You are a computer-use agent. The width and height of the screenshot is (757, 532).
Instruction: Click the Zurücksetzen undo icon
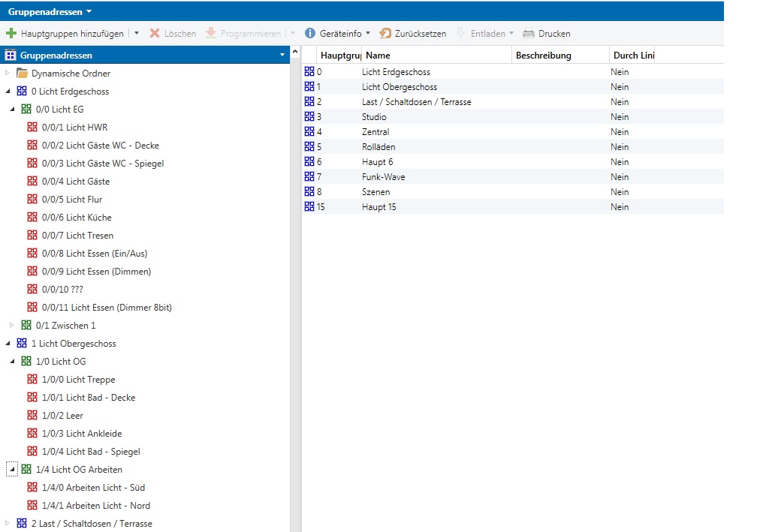pyautogui.click(x=385, y=34)
